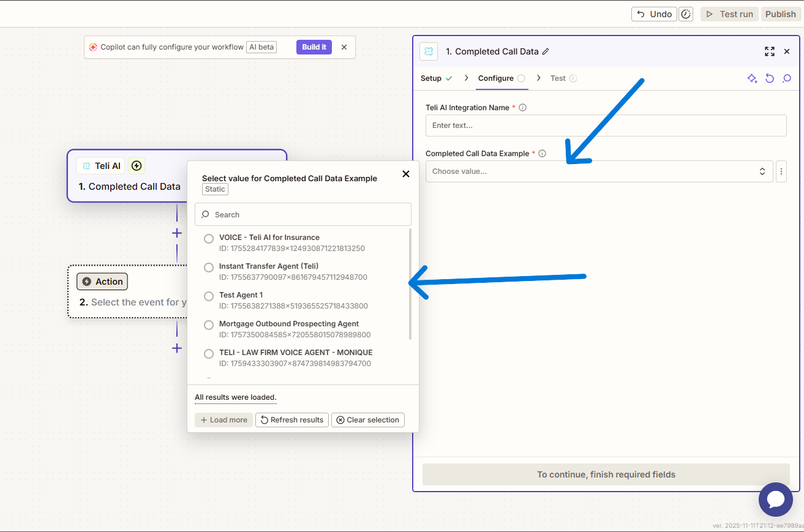
Task: Click the Teli AI Integration Name text field
Action: pos(606,126)
